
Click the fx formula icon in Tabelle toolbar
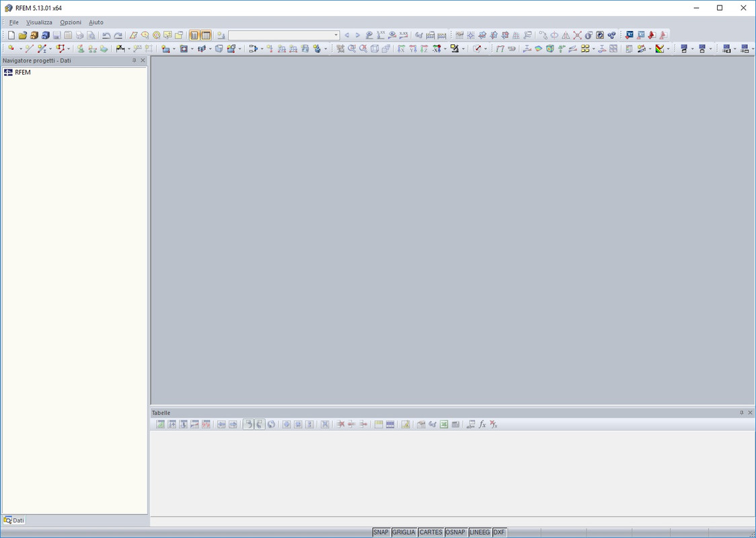point(482,424)
